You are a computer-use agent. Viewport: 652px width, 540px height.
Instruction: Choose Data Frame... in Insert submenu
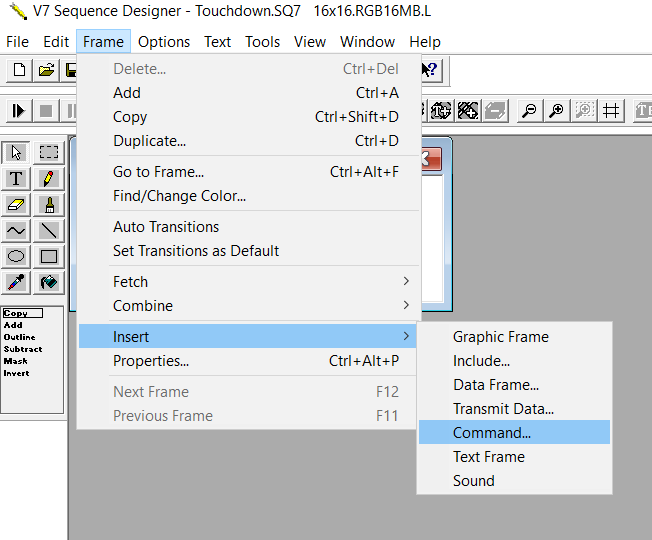click(514, 385)
